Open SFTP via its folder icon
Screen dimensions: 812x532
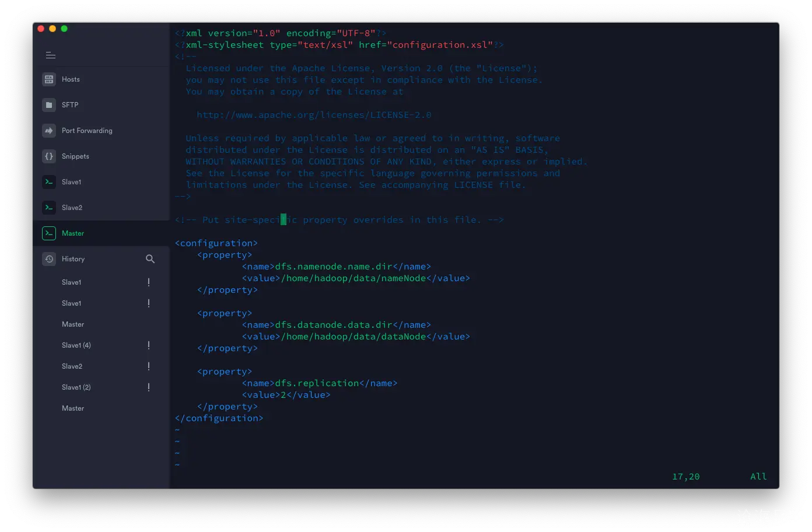[49, 105]
